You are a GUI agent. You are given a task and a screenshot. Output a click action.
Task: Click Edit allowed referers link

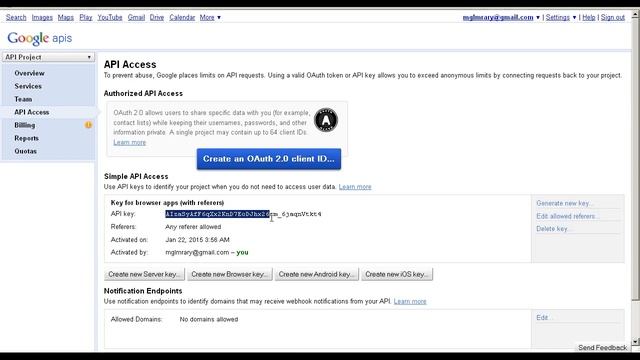tap(567, 216)
